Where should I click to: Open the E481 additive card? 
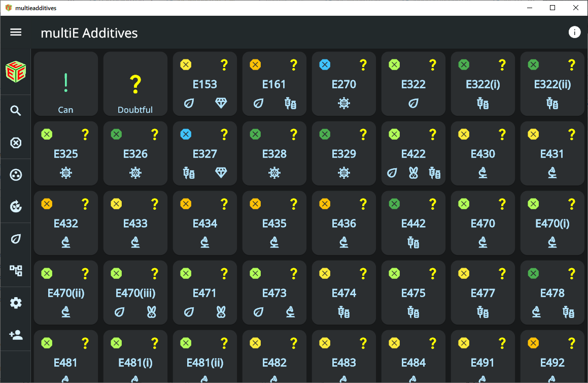click(x=65, y=357)
